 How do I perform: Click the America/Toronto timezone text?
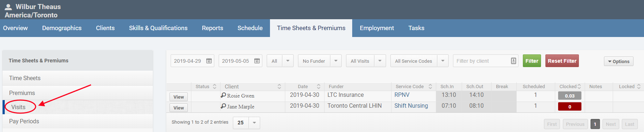pos(31,15)
